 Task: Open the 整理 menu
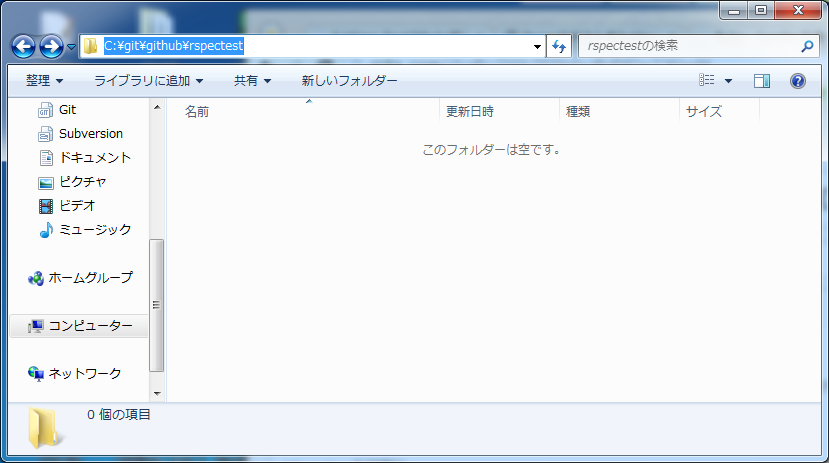pos(45,81)
